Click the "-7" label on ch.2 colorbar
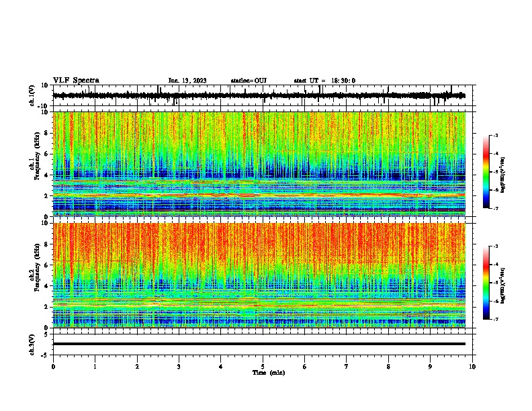 click(496, 319)
